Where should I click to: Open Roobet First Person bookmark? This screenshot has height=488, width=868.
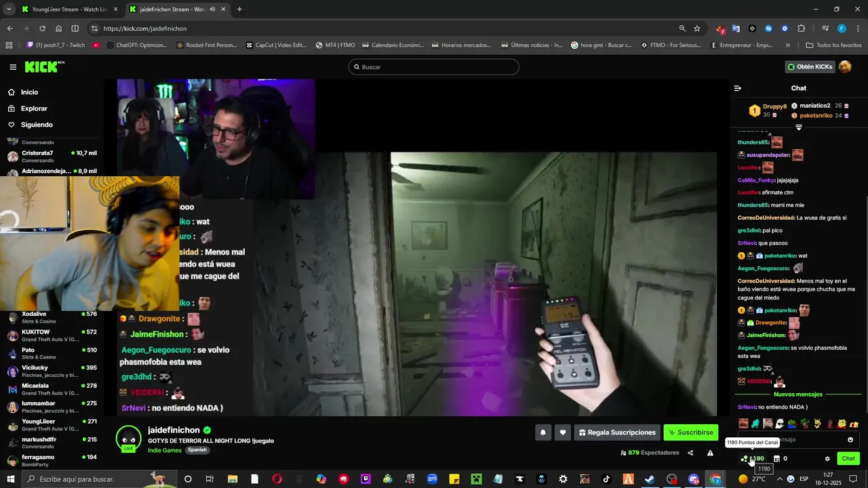[206, 45]
